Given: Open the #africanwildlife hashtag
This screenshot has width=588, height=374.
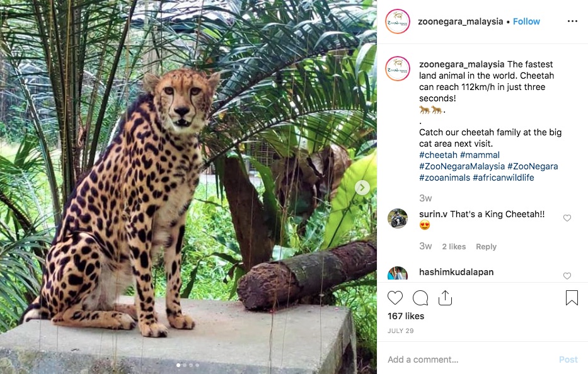Looking at the screenshot, I should (x=503, y=178).
